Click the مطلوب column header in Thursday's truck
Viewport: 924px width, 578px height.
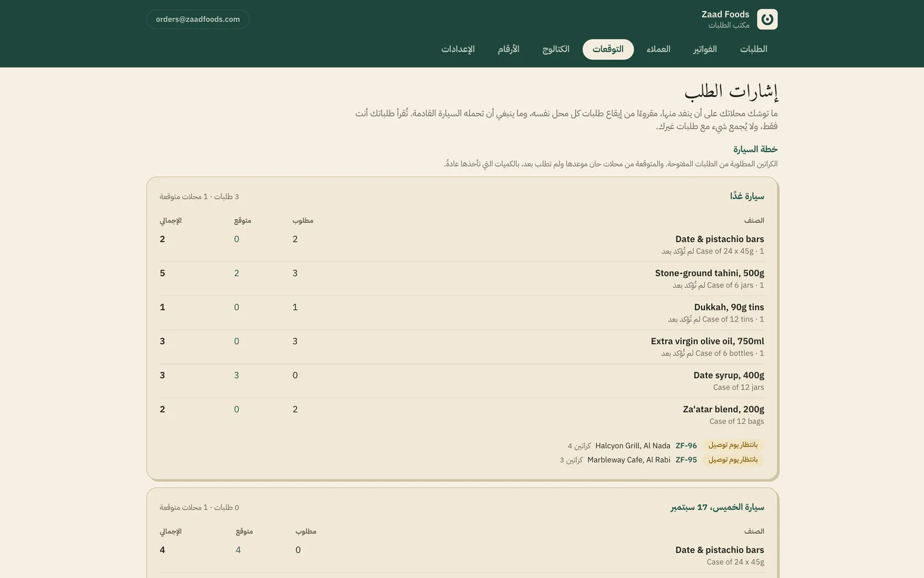pyautogui.click(x=306, y=531)
